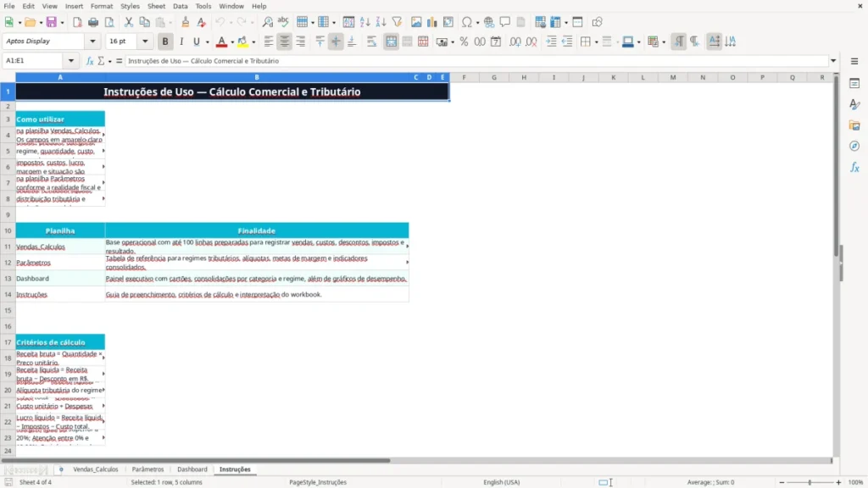Viewport: 868px width, 488px height.
Task: Open Find & Replace magnifier icon
Action: click(x=267, y=22)
